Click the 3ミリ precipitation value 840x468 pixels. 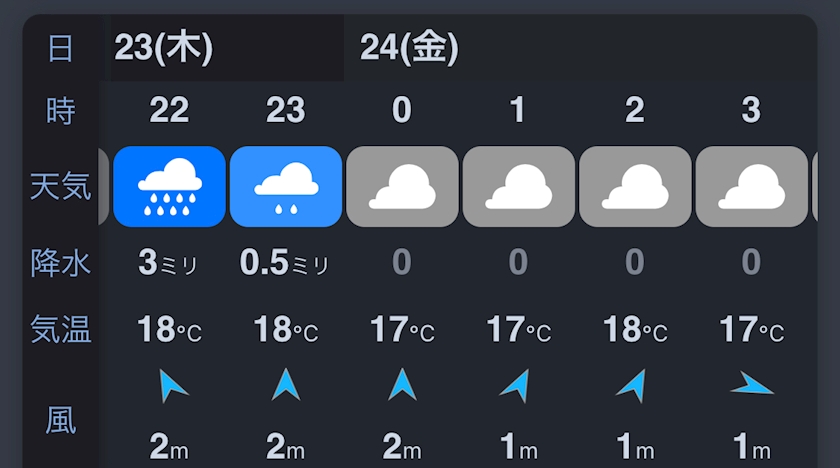168,262
